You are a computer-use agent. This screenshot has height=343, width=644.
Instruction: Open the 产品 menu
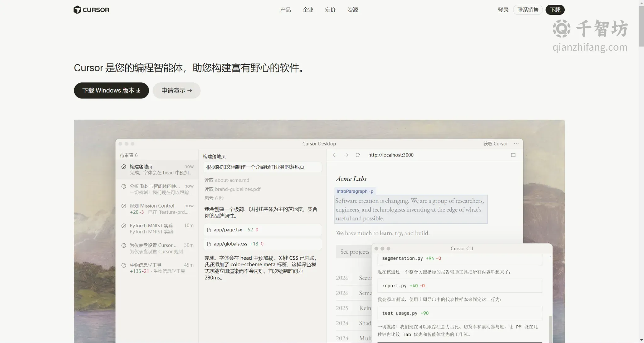coord(285,10)
